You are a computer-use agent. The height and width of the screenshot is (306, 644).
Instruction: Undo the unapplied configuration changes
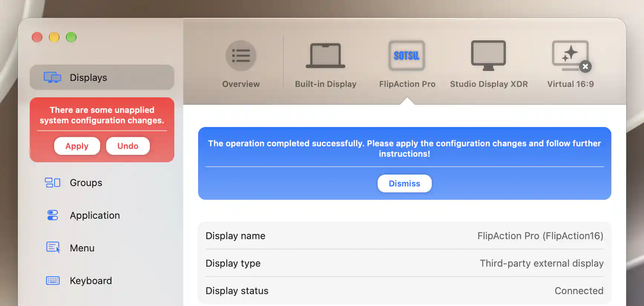[x=128, y=146]
